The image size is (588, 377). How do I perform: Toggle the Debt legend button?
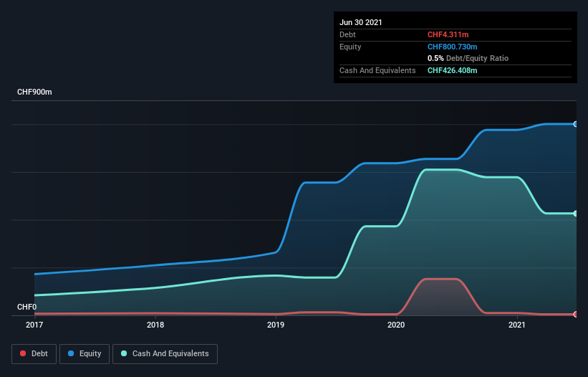coord(34,354)
